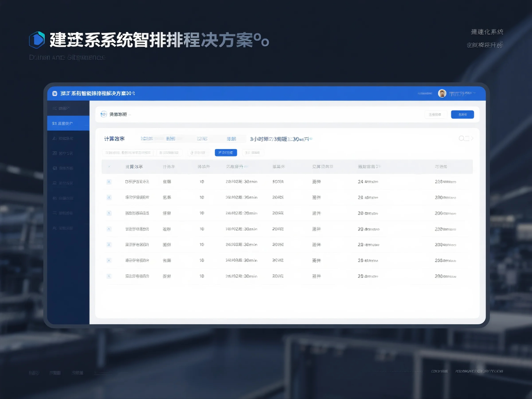This screenshot has height=399, width=532.
Task: Click the round globe icon in the breadcrumb bar
Action: tap(103, 114)
